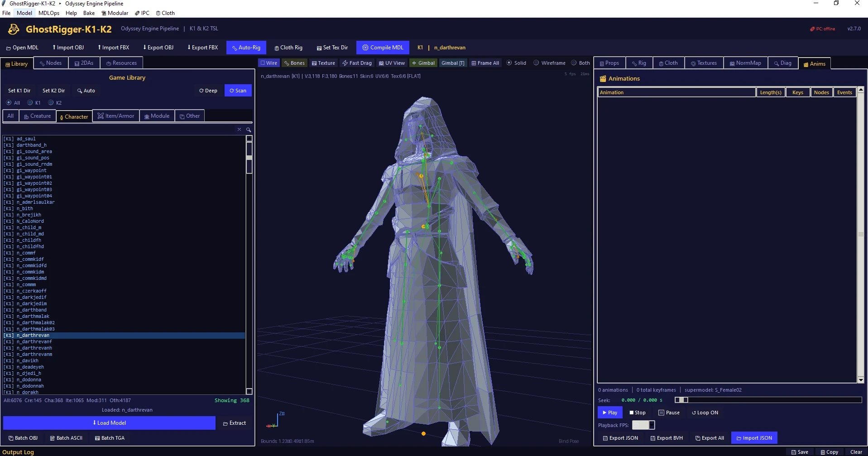The image size is (868, 456).
Task: Open the MDLOps menu
Action: pos(49,13)
